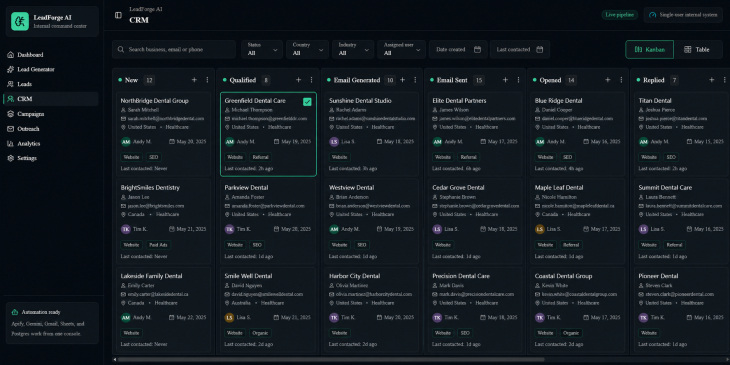Open Email Generated column options menu
Screen dimensions: 730x365
(x=415, y=80)
